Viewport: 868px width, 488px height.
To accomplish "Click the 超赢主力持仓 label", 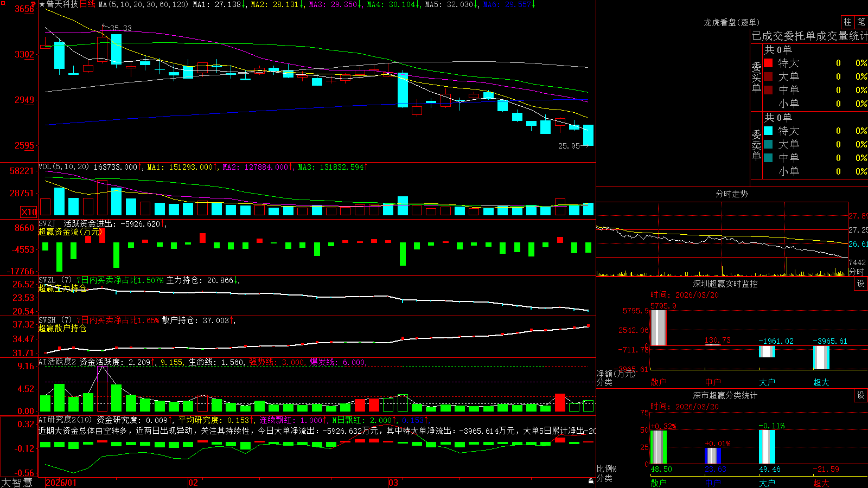I will 62,288.
